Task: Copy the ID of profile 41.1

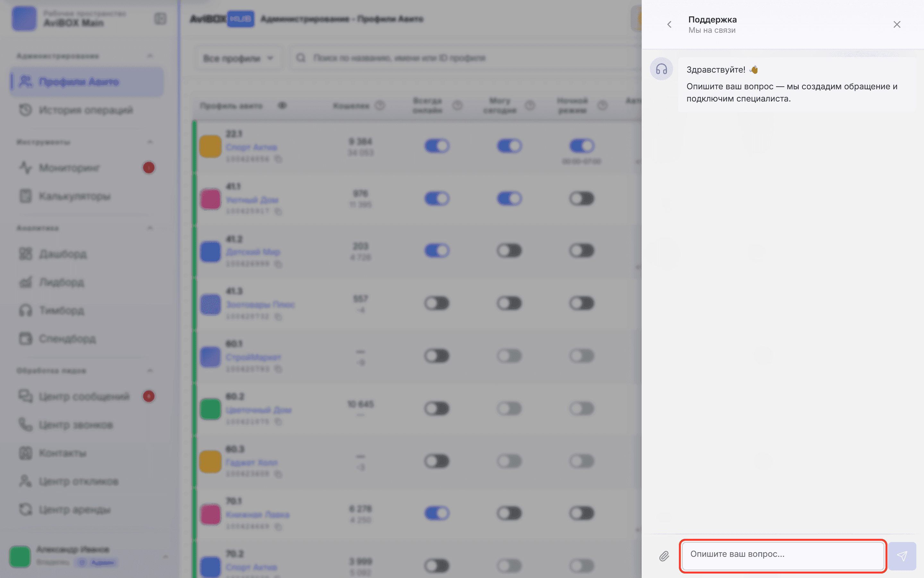Action: (x=278, y=211)
